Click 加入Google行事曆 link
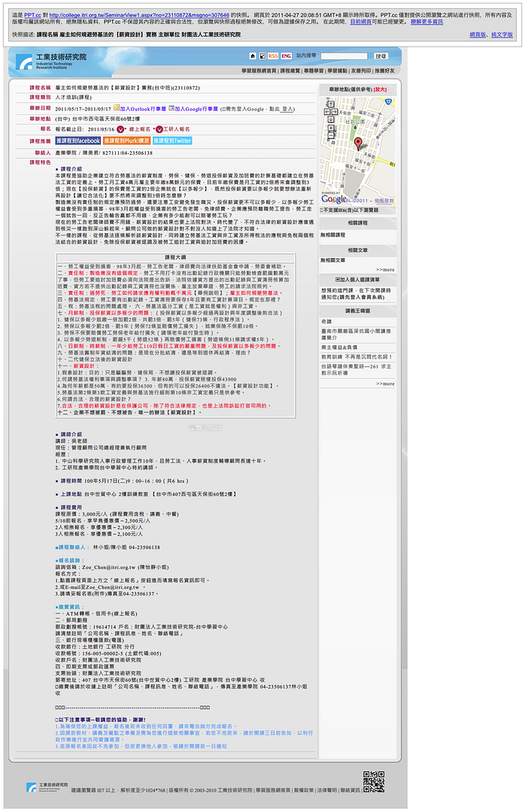 pyautogui.click(x=196, y=108)
